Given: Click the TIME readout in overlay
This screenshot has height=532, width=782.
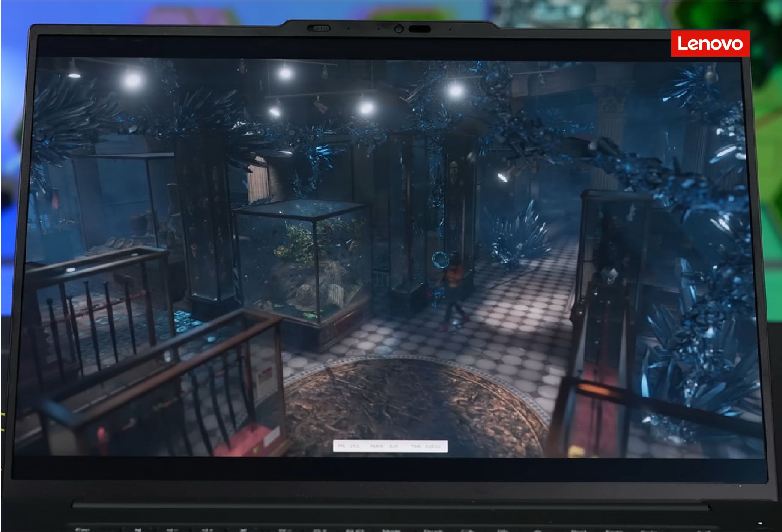Looking at the screenshot, I should 426,446.
